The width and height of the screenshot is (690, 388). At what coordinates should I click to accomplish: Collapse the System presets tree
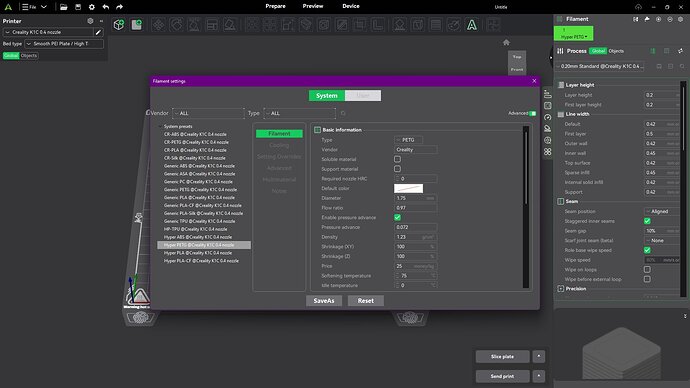click(x=160, y=127)
